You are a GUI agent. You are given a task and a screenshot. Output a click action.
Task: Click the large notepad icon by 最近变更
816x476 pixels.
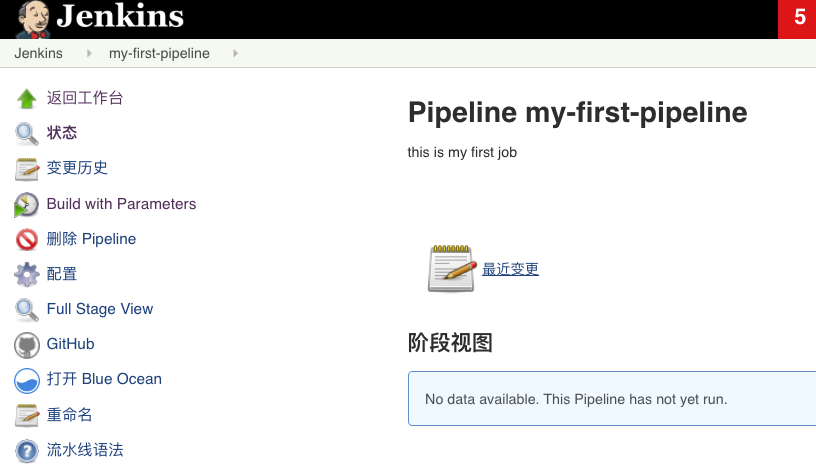coord(452,268)
